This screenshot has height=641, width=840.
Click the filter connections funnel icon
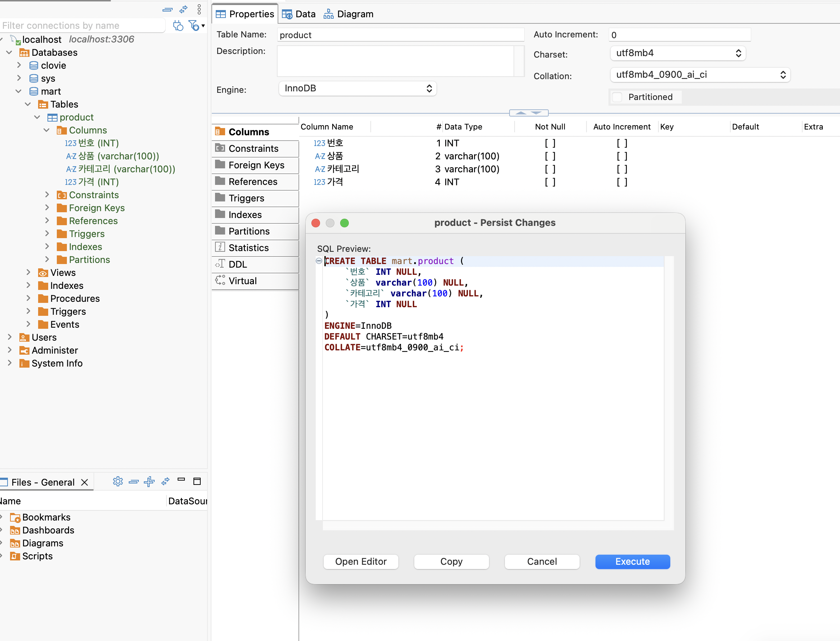(x=194, y=26)
